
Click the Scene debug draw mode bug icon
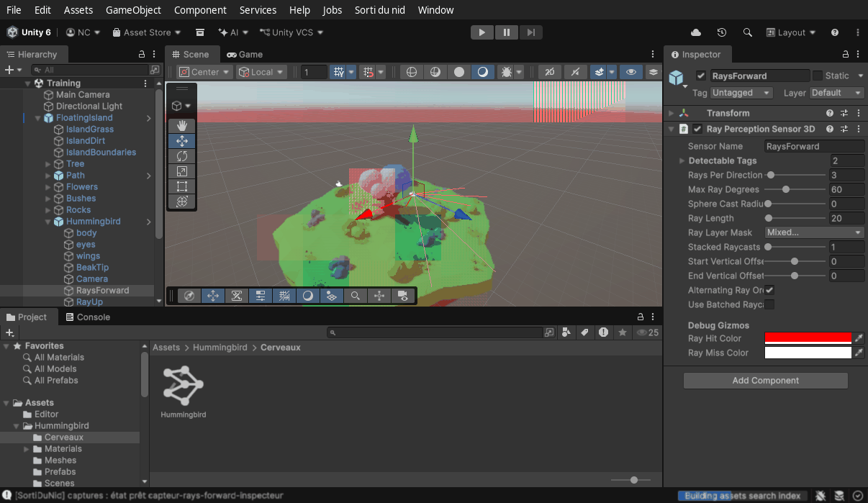pyautogui.click(x=506, y=72)
